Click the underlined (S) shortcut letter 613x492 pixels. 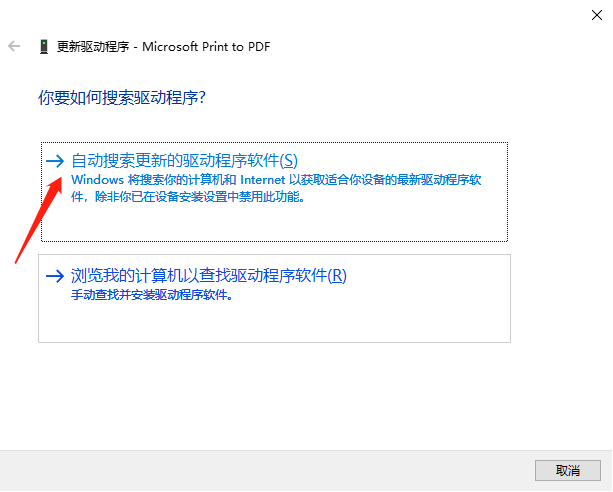coord(289,161)
